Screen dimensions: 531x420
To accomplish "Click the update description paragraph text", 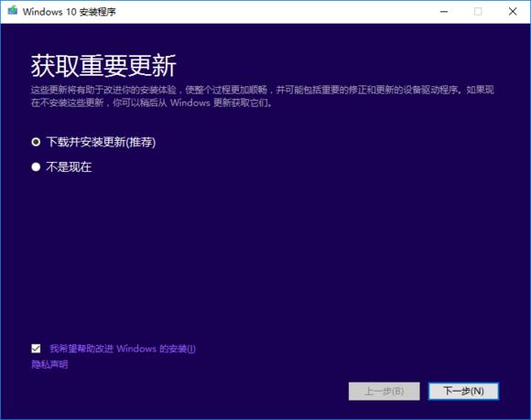I will 263,96.
